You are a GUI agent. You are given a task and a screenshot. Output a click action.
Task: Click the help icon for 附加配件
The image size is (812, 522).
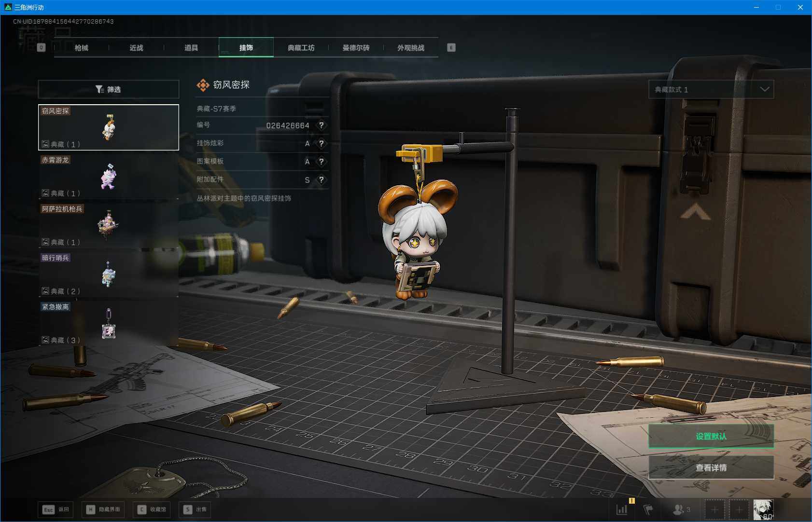(321, 179)
